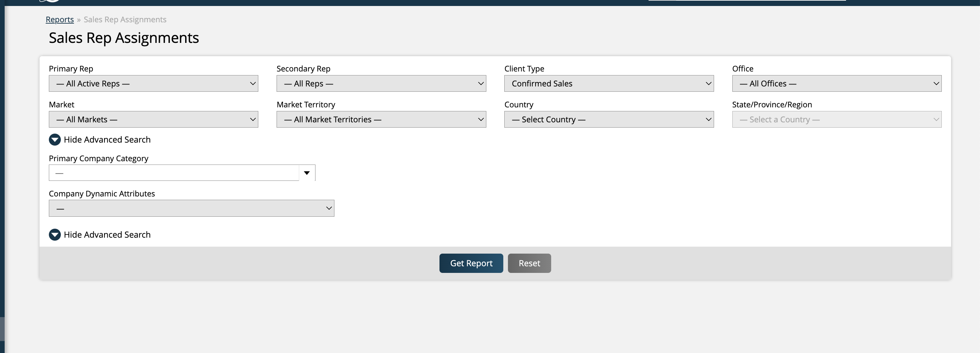Open the Primary Rep dropdown
The height and width of the screenshot is (353, 980).
153,84
